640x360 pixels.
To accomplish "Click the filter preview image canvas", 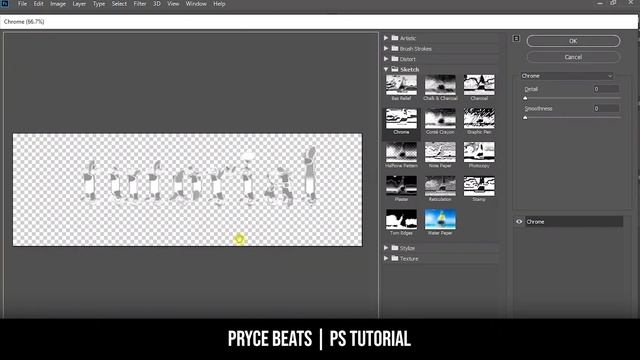I will click(x=187, y=190).
